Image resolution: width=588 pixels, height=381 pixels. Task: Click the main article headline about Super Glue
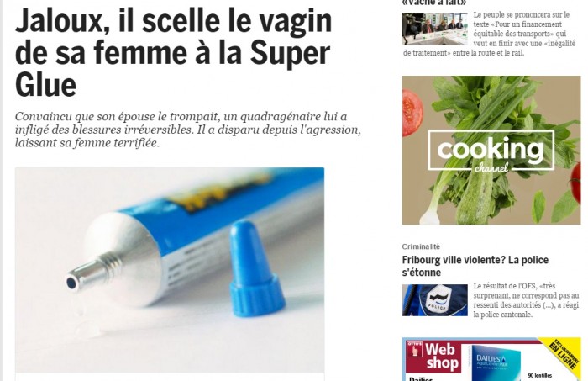point(173,52)
